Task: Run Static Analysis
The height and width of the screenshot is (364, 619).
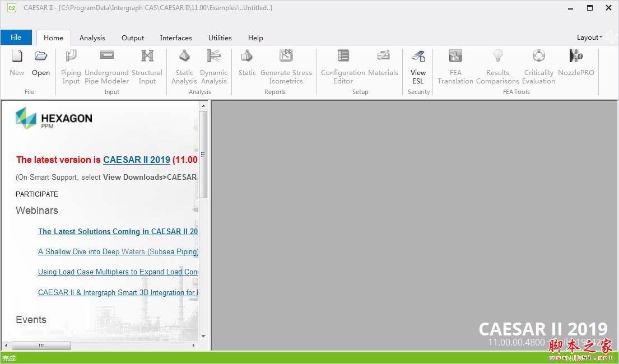Action: 184,66
